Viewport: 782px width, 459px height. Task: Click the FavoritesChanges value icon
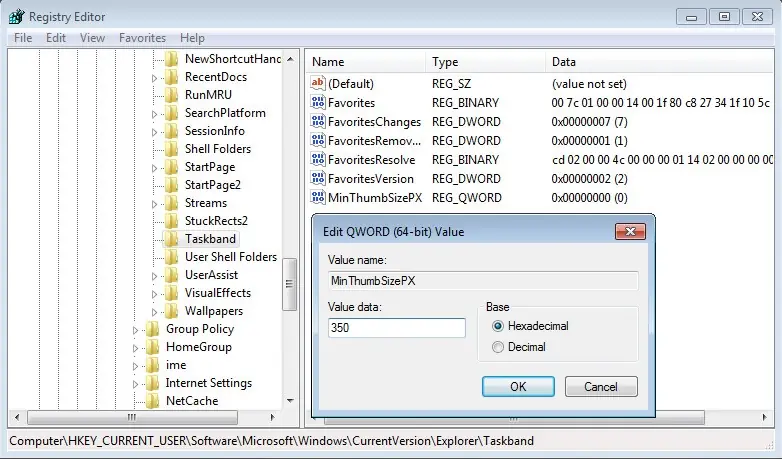[318, 121]
